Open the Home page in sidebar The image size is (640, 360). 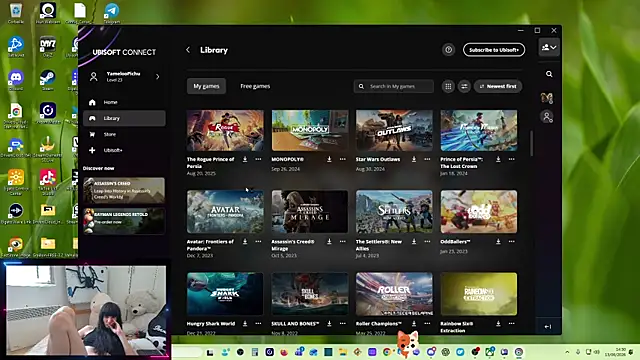(124, 102)
